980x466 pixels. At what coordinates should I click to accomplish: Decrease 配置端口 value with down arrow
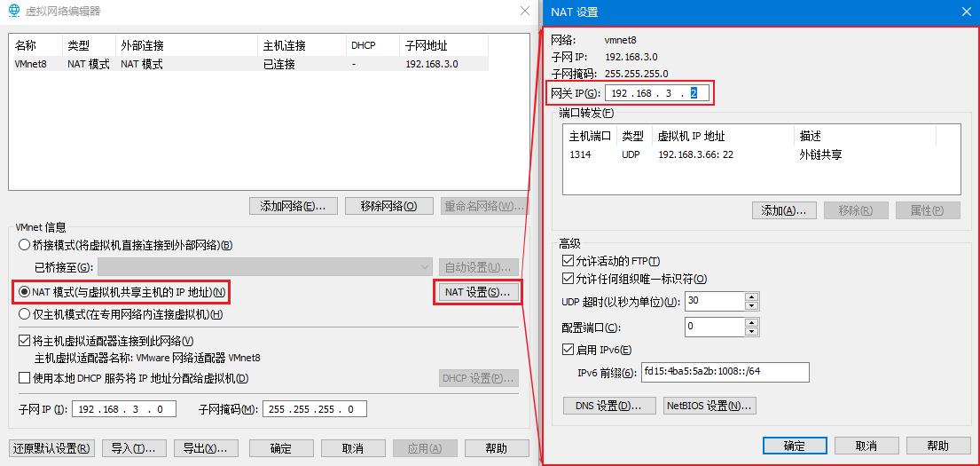pyautogui.click(x=752, y=331)
